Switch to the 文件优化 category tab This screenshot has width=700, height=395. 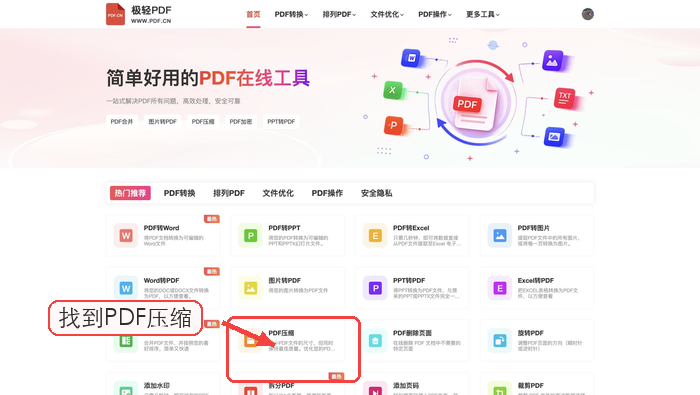(278, 193)
